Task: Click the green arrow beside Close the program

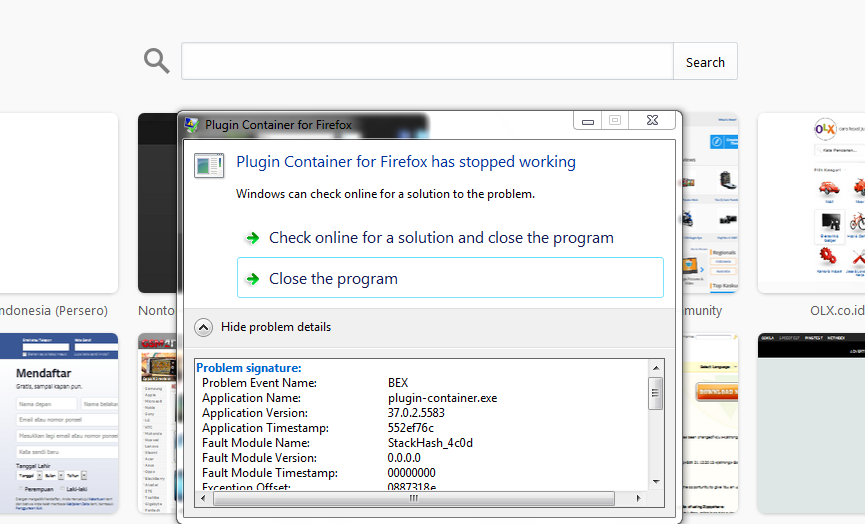Action: (253, 279)
